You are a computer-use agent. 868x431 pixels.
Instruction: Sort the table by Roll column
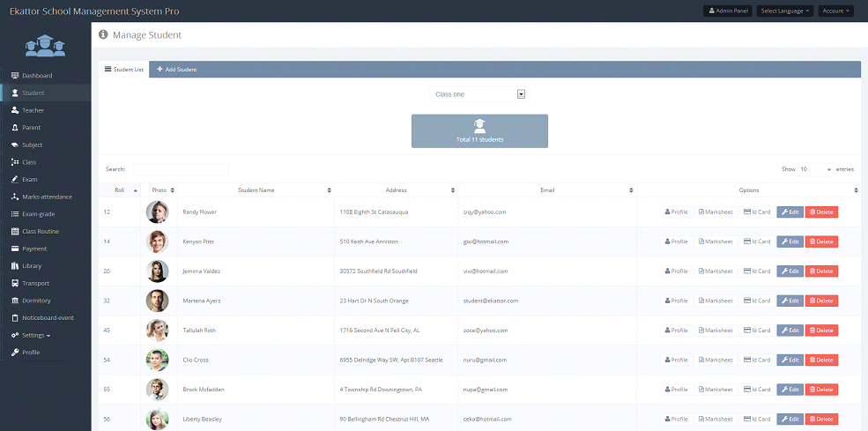pos(120,189)
